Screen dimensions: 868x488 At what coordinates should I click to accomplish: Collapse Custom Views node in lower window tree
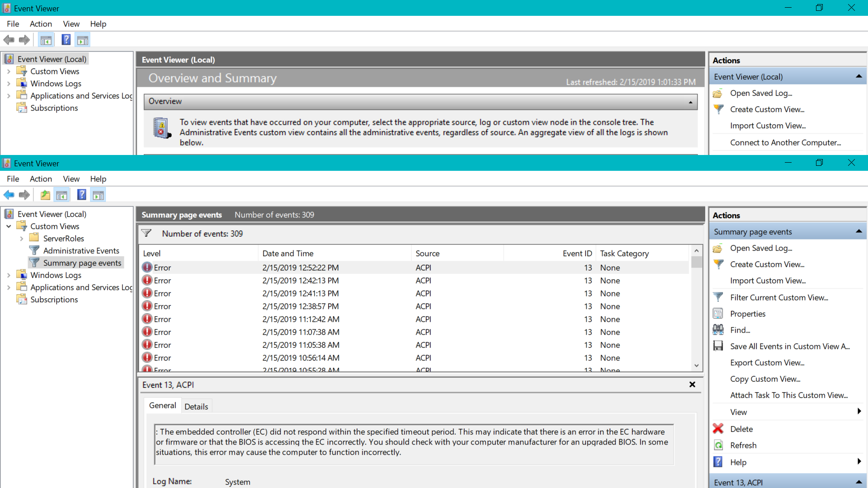point(9,226)
